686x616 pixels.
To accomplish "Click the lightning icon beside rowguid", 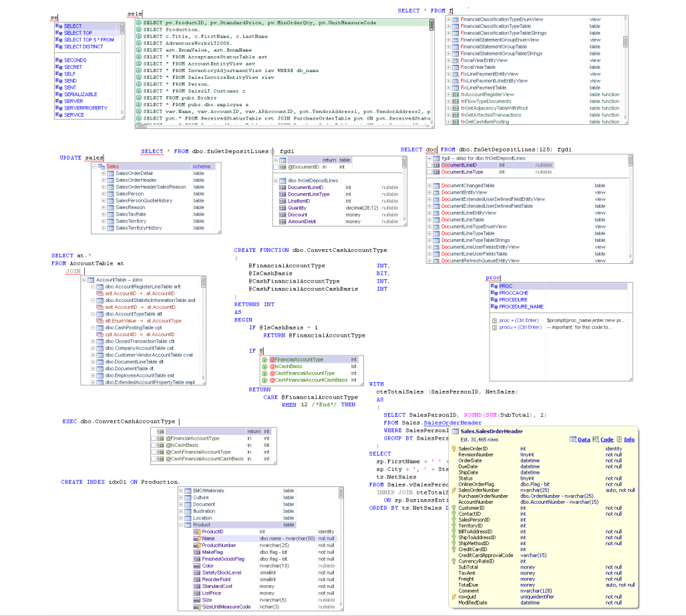I will pyautogui.click(x=454, y=597).
